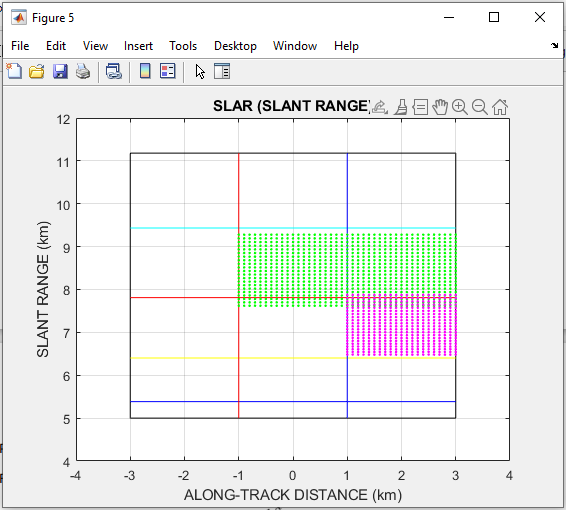
Task: Close the Figure 5 window
Action: point(540,17)
